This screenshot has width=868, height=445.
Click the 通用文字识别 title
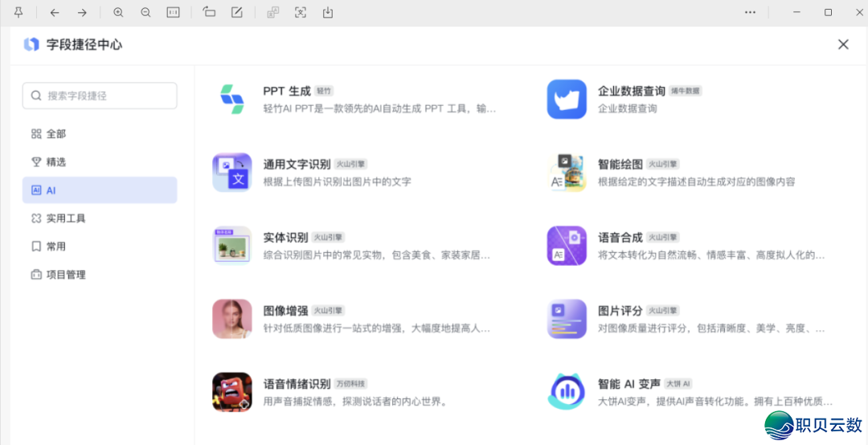click(x=297, y=165)
